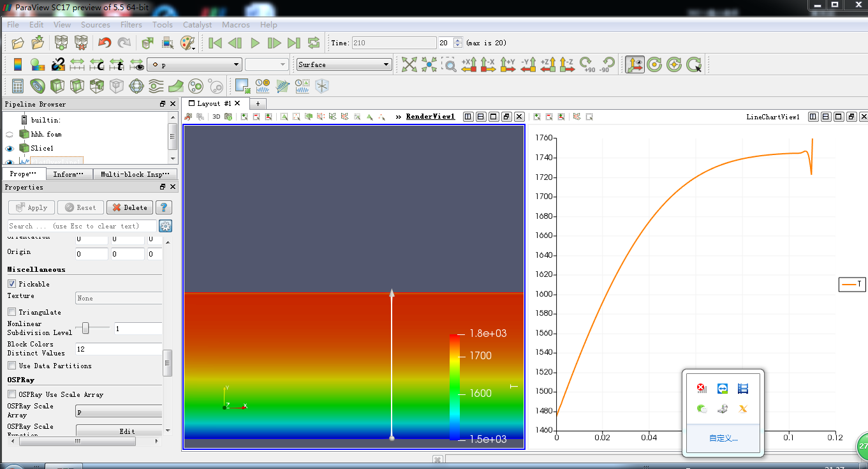Click the Calculator filter icon

click(x=18, y=86)
